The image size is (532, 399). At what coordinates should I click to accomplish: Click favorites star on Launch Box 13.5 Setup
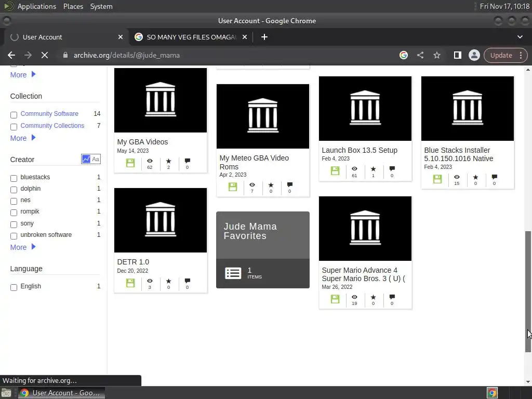373,169
